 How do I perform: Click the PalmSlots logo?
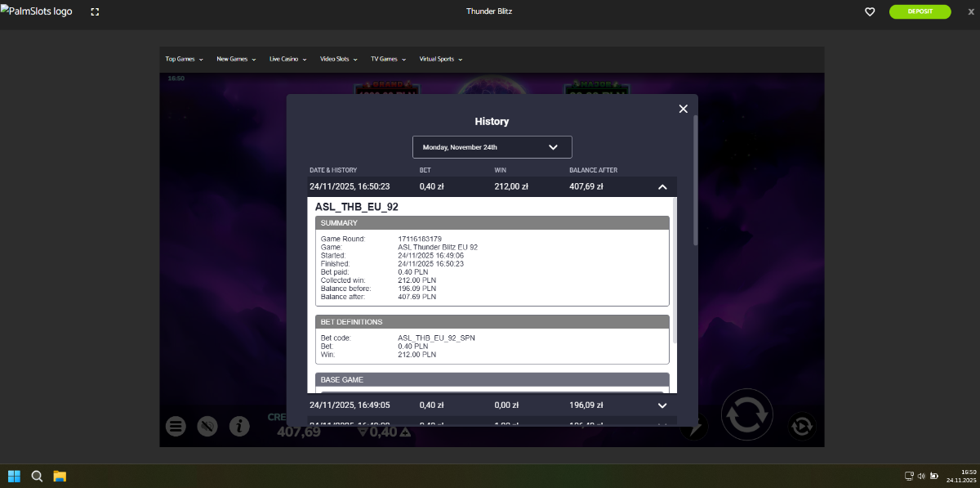click(37, 12)
